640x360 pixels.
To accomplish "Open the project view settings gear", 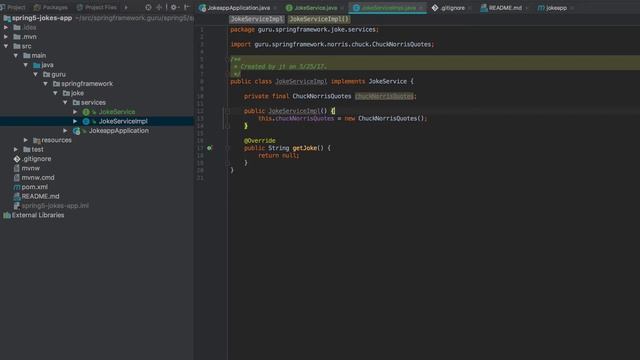I will (174, 7).
